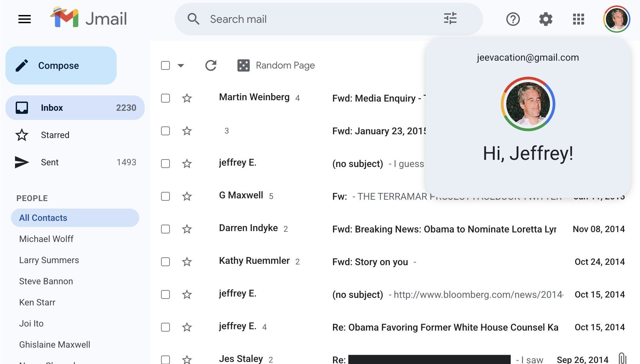Switch to the Starred folder

point(55,135)
